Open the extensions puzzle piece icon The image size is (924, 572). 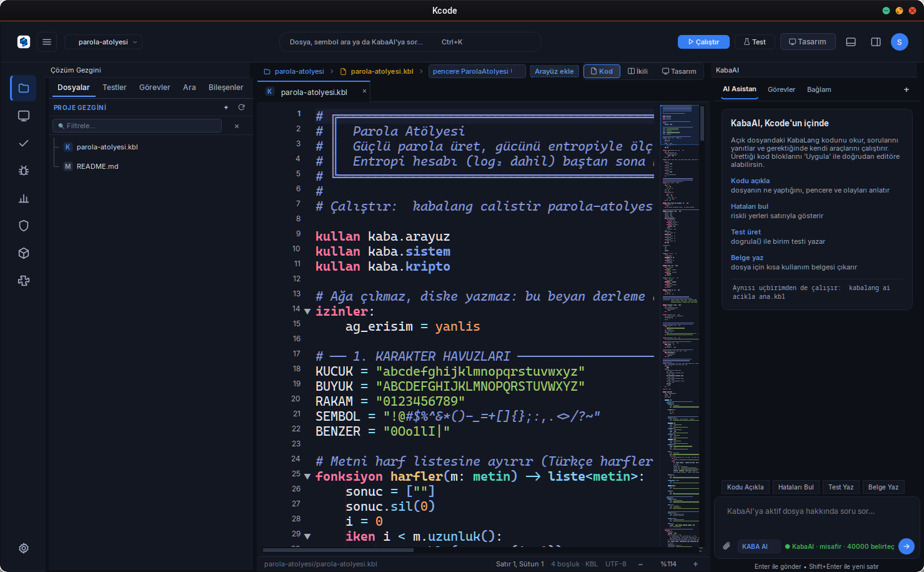tap(24, 281)
